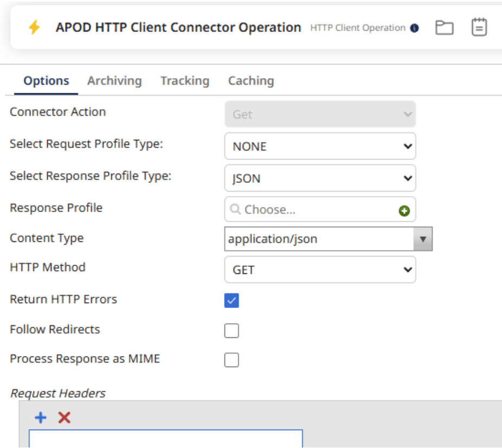This screenshot has width=502, height=448.
Task: Expand the HTTP Method dropdown
Action: tap(320, 270)
